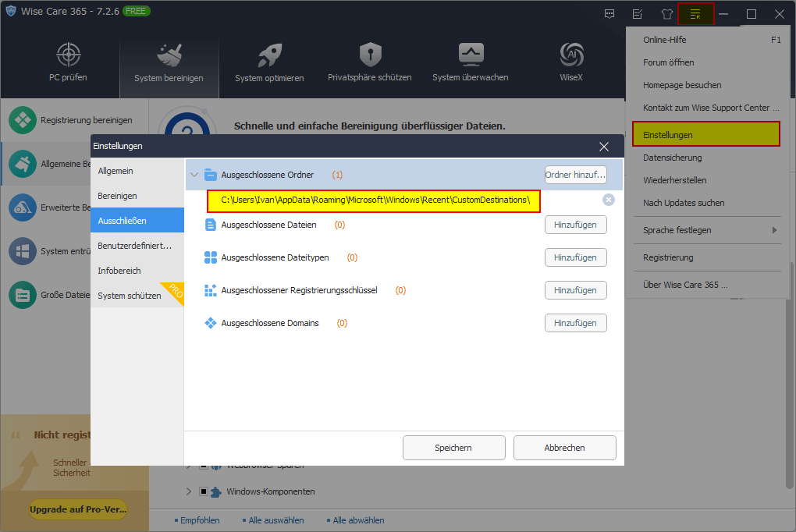796x532 pixels.
Task: Click the Große Dateien sidebar icon
Action: click(x=23, y=295)
